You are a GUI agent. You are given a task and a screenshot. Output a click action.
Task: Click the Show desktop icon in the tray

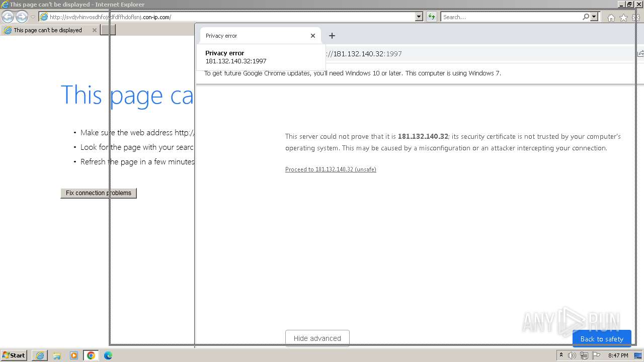pos(638,355)
